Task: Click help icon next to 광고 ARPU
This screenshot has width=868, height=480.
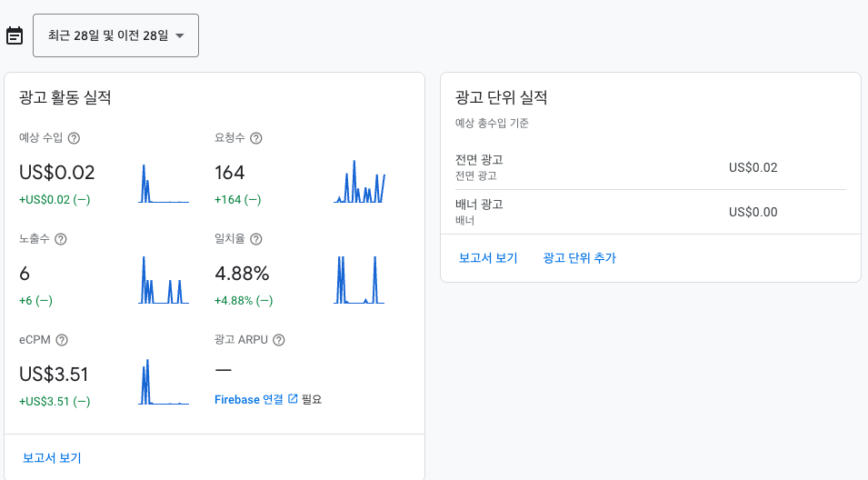Action: click(279, 340)
